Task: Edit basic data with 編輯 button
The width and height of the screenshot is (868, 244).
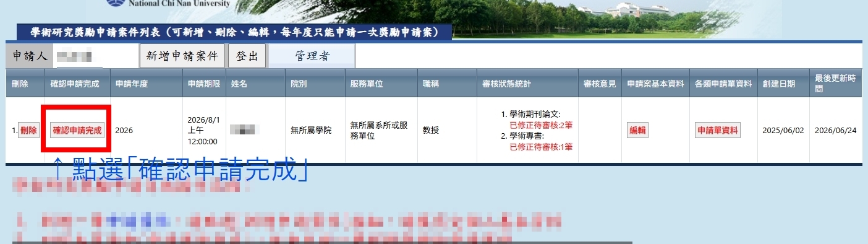Action: [x=637, y=131]
